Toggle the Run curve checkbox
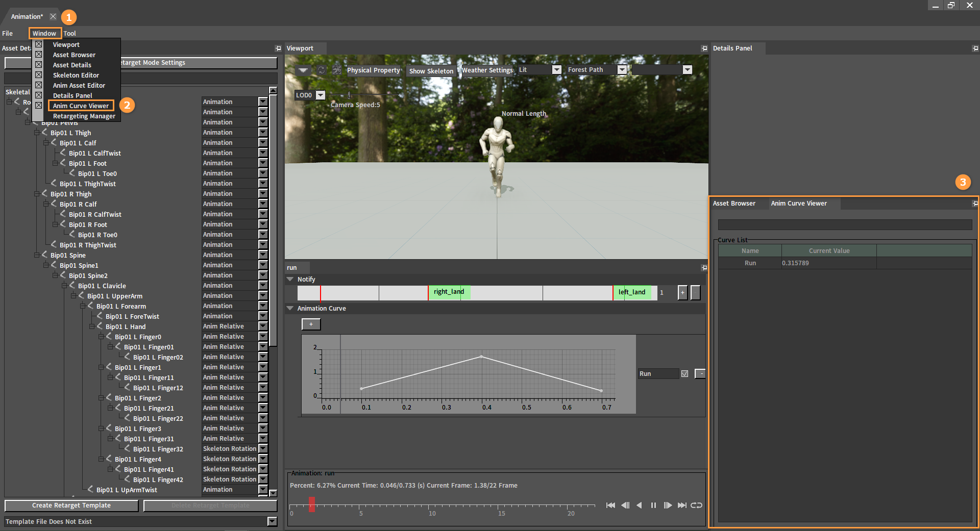 pyautogui.click(x=684, y=373)
